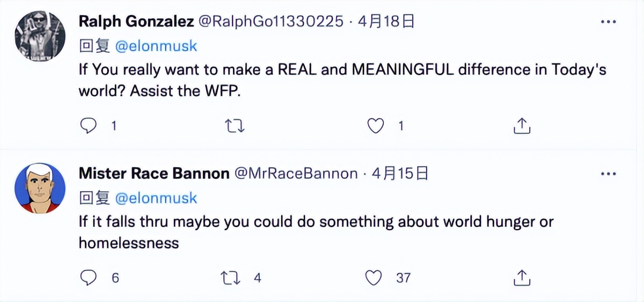Reply to Ralph Gonzalez's tweet

click(x=87, y=126)
